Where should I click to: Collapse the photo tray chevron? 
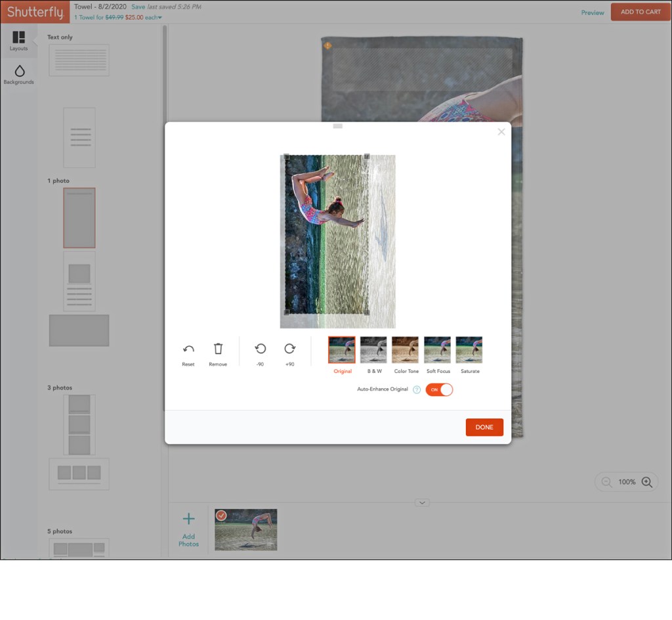tap(422, 502)
